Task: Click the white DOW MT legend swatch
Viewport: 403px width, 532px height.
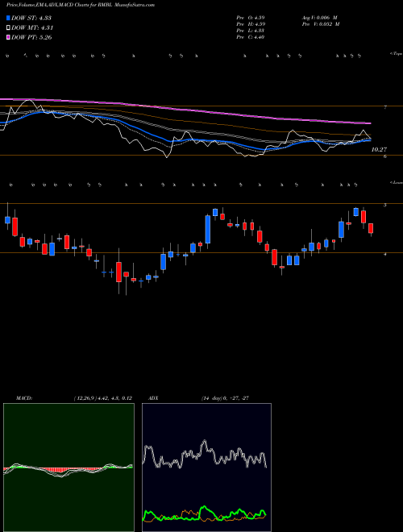Action: (x=9, y=28)
